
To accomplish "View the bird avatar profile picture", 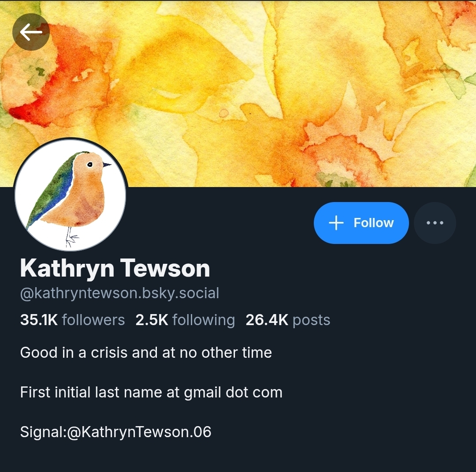I will pos(71,195).
